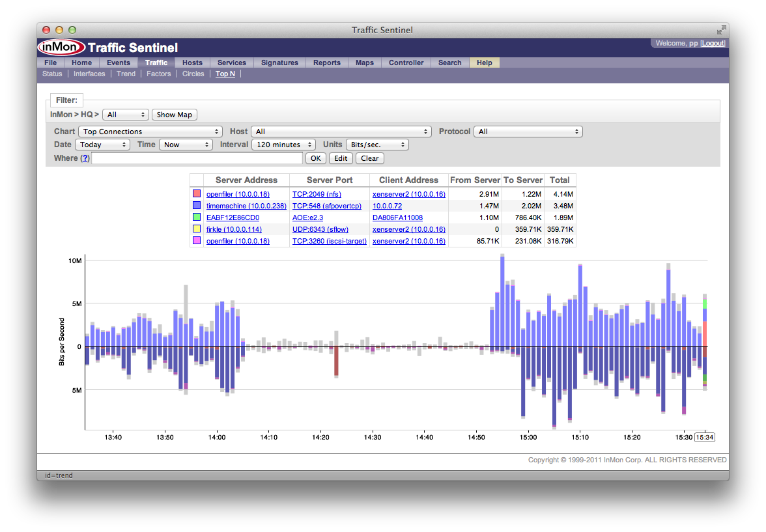Screen dimensions: 766x532
Task: Open the Hosts menu
Action: pyautogui.click(x=193, y=63)
